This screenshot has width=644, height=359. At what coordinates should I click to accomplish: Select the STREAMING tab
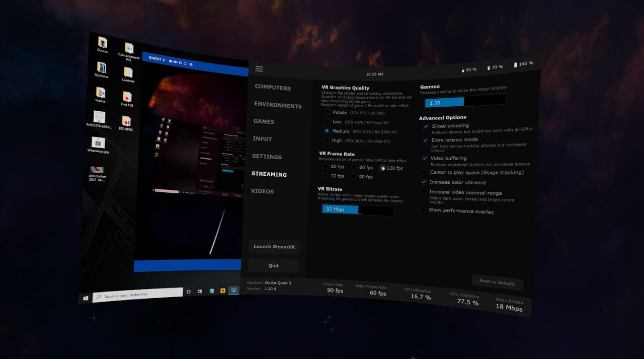pyautogui.click(x=269, y=174)
